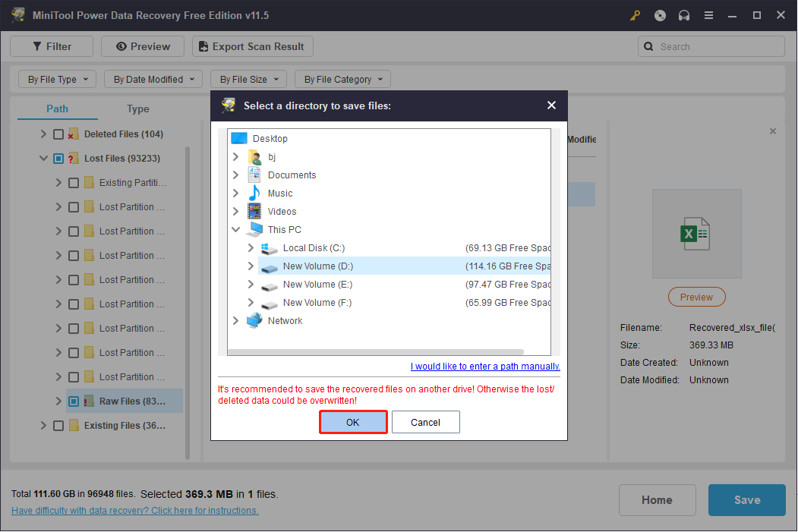Collapse the Lost Files tree node
This screenshot has height=532, width=798.
(43, 158)
